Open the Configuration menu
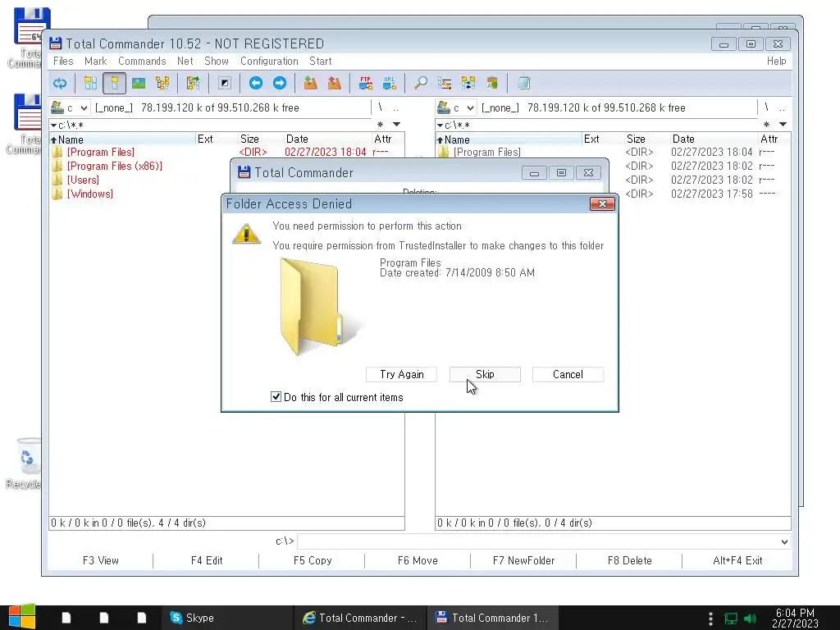840x630 pixels. pyautogui.click(x=269, y=61)
